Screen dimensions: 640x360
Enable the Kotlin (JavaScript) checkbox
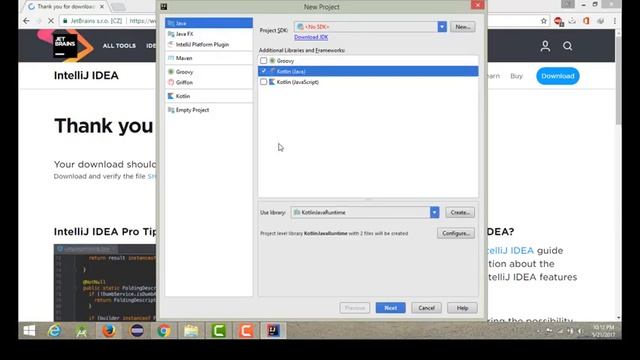[x=264, y=82]
